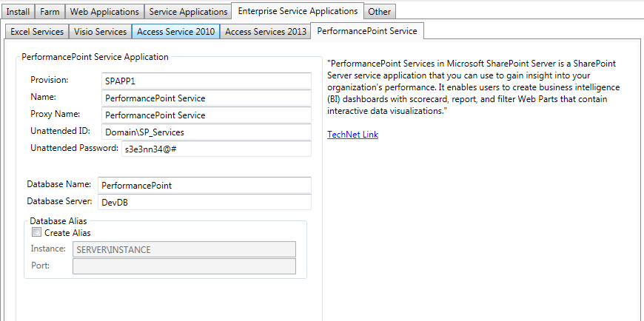
Task: Click the Create Alias label text
Action: tap(68, 233)
